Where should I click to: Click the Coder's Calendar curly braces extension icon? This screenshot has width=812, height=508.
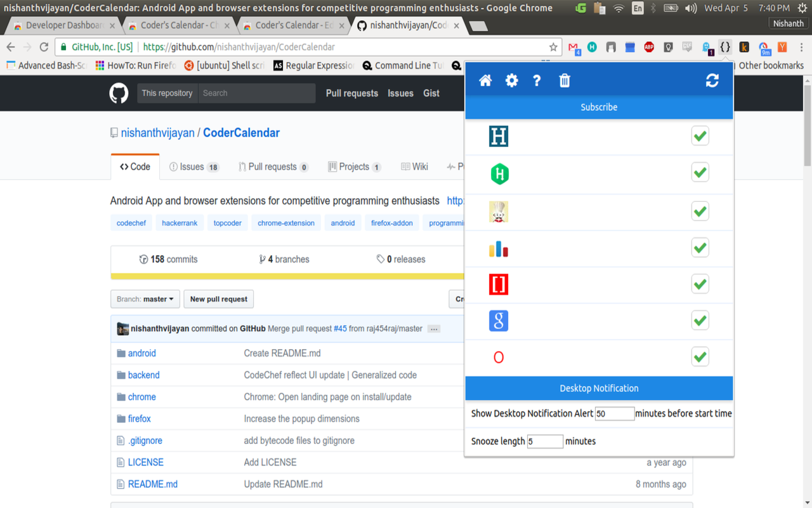pyautogui.click(x=725, y=47)
